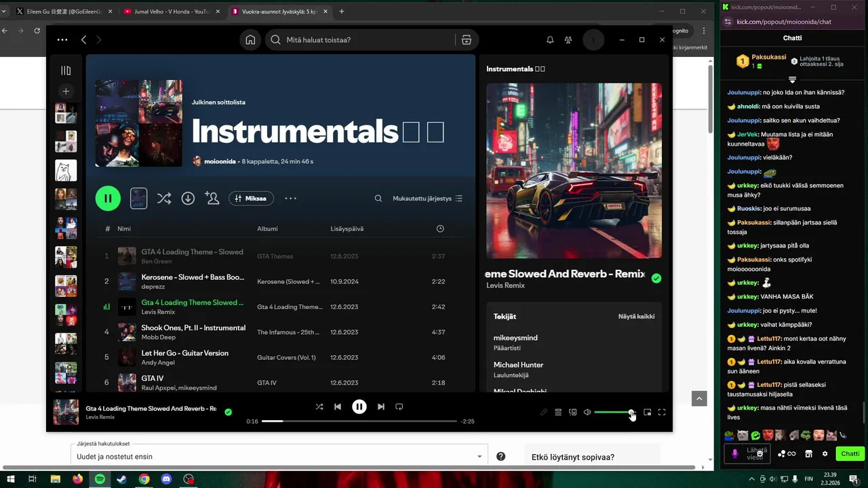
Task: Search within the playlist
Action: point(378,199)
